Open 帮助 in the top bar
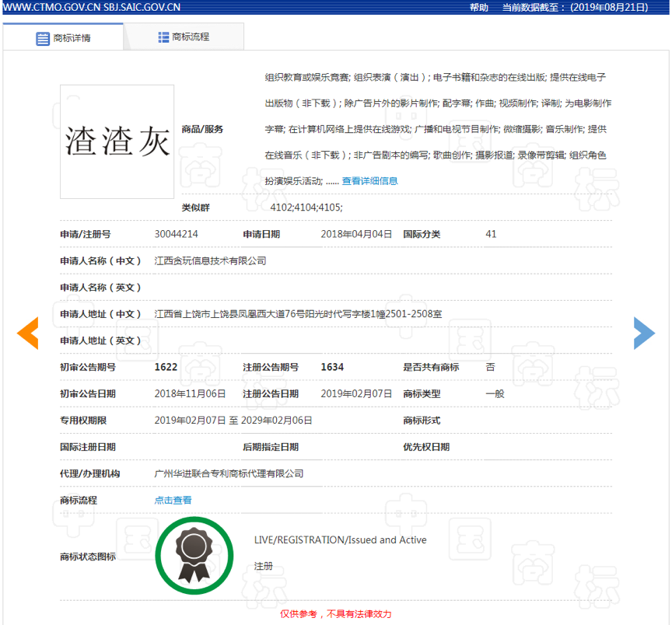This screenshot has width=672, height=625. pyautogui.click(x=478, y=7)
